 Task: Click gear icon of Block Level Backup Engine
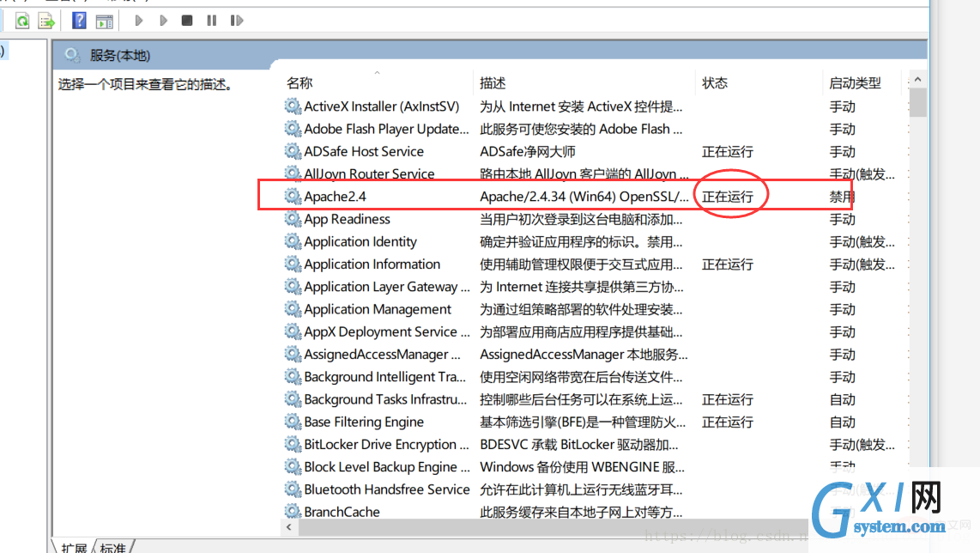[x=293, y=466]
